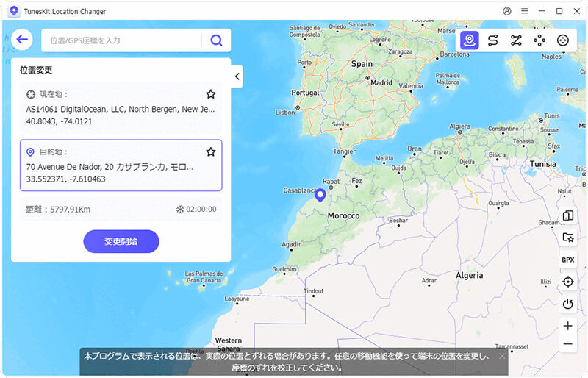Import a GPX file
This screenshot has width=588, height=378.
(x=567, y=260)
